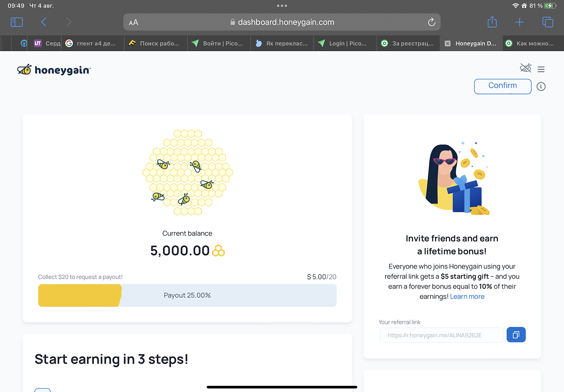Go back to the previous page
Screen dimensions: 564x392
coord(44,22)
